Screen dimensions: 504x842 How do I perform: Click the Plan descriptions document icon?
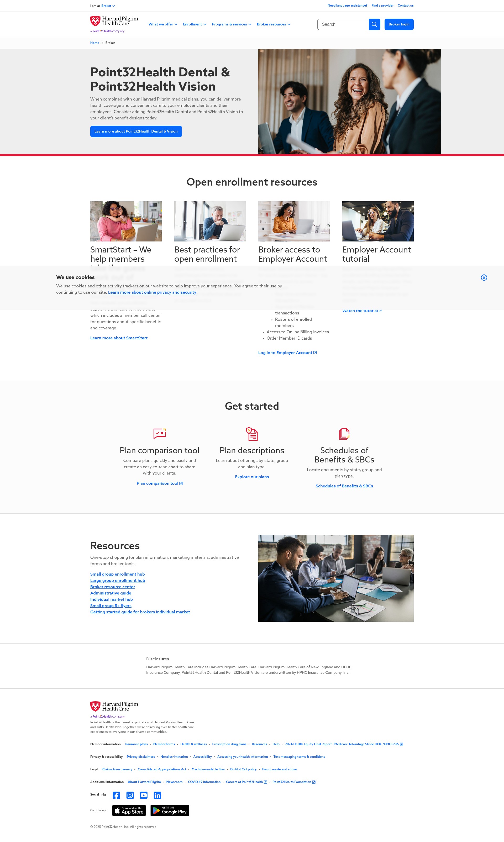[x=252, y=434]
